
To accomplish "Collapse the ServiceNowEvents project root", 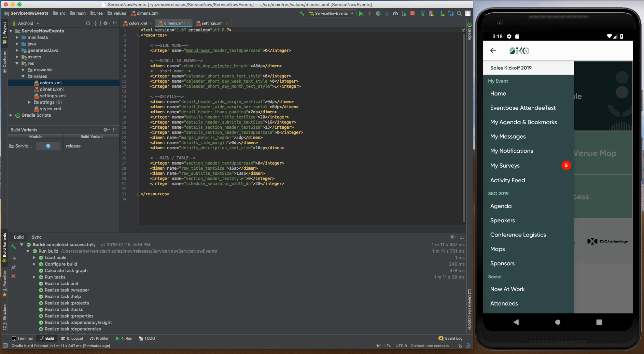I will click(x=11, y=31).
